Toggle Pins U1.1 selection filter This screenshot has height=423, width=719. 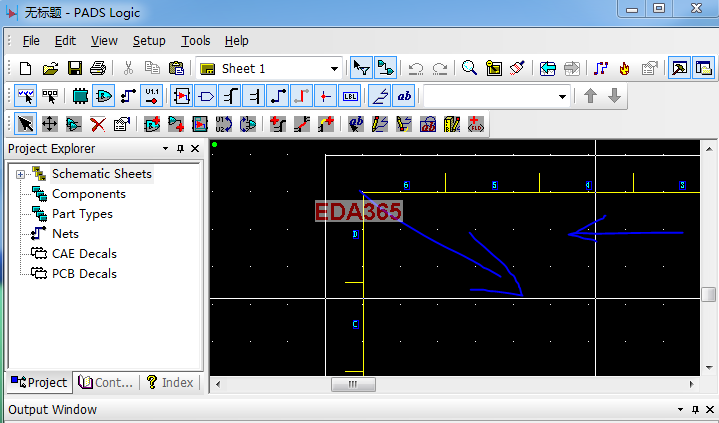pyautogui.click(x=151, y=96)
